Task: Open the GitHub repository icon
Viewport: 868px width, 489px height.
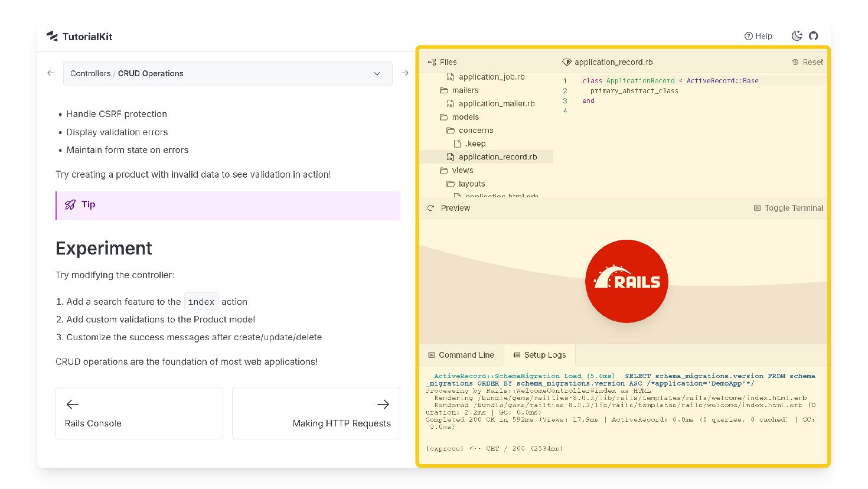Action: [x=814, y=36]
